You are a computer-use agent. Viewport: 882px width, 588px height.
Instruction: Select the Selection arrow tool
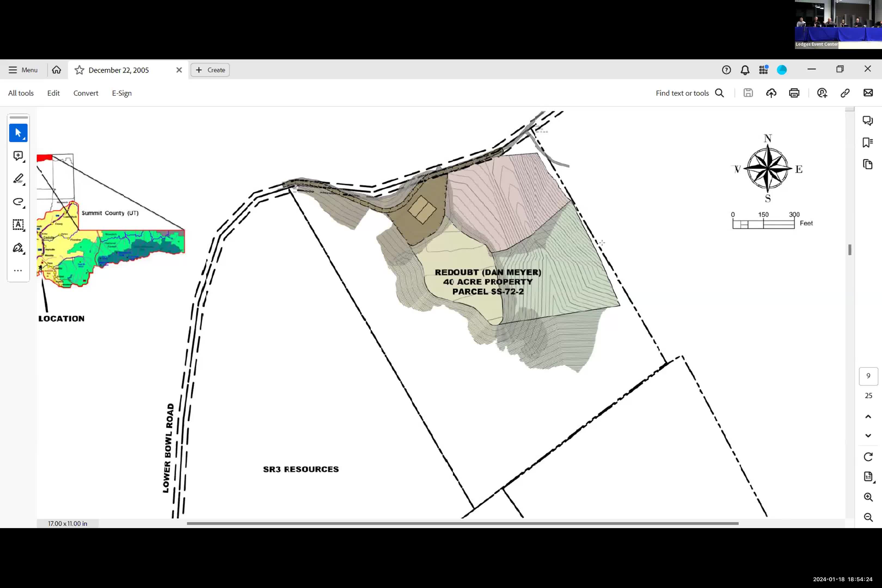coord(18,133)
